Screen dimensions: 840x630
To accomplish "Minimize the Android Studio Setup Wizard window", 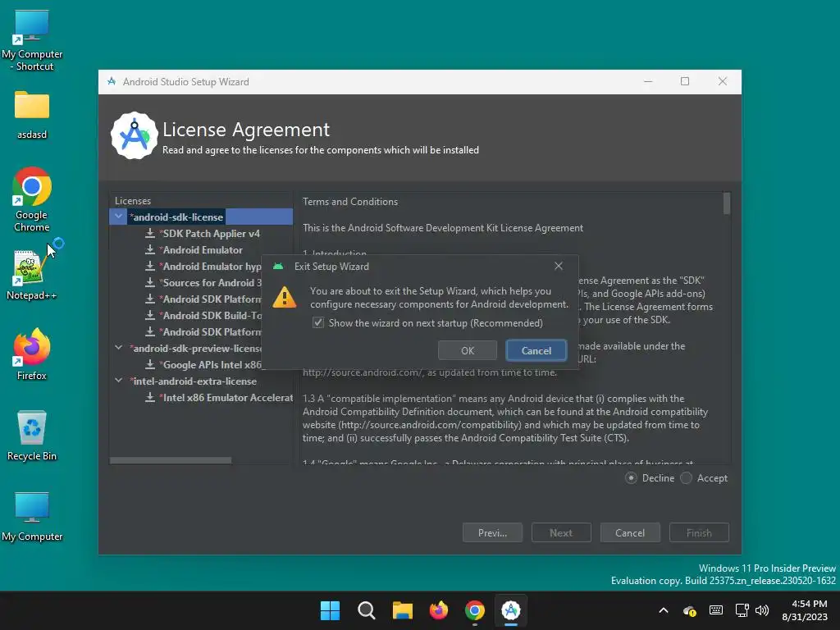I will [x=648, y=81].
